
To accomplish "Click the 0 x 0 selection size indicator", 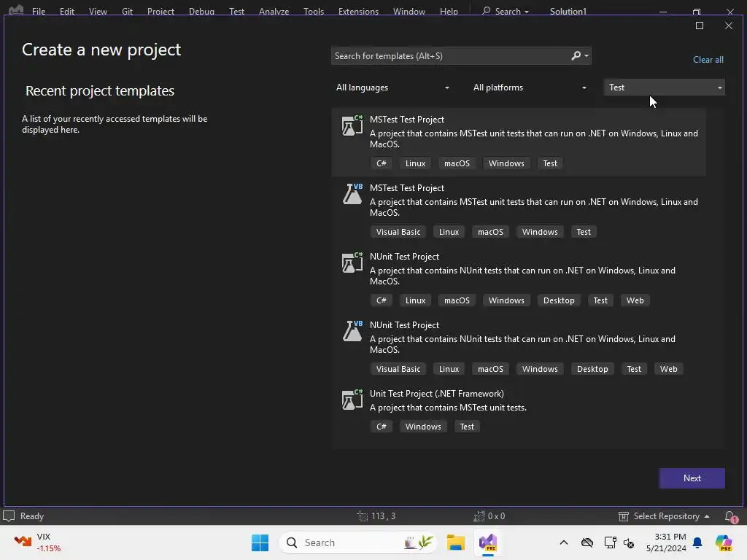I will click(x=489, y=516).
